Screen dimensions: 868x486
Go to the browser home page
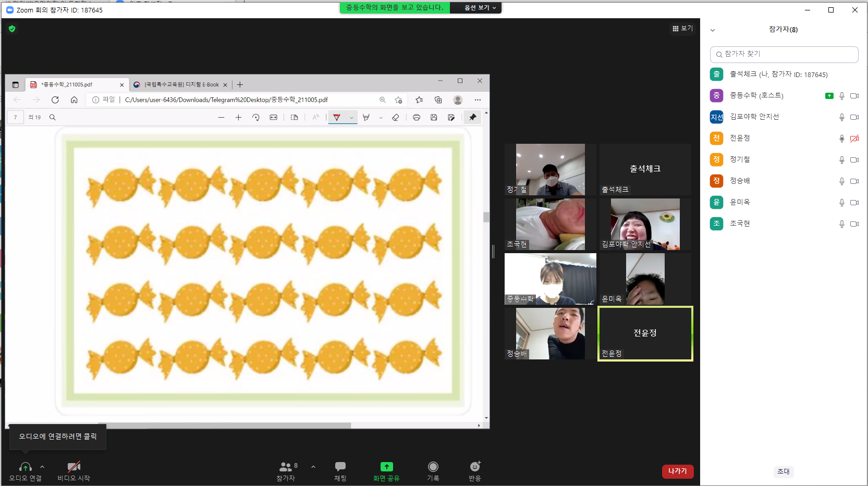click(74, 100)
